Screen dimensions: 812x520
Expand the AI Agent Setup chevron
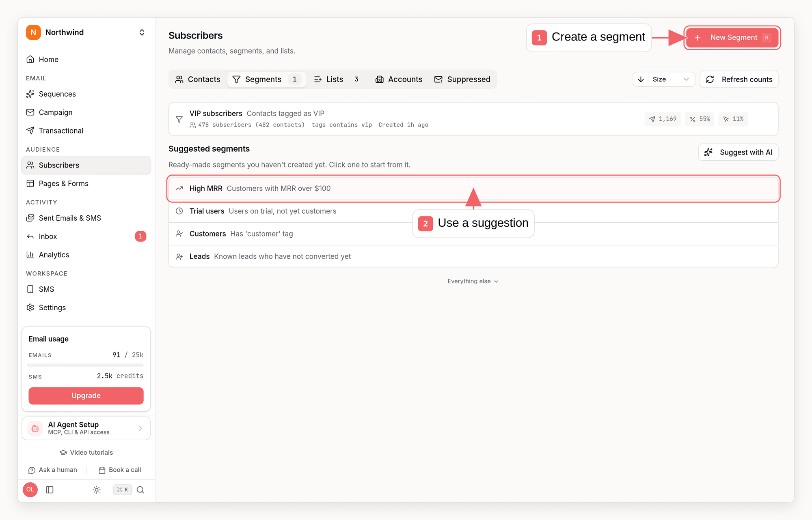click(x=140, y=428)
